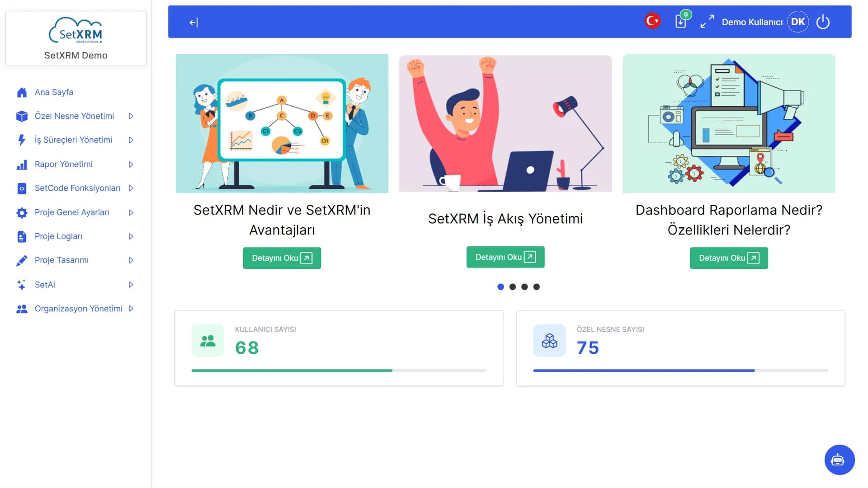
Task: Click Detayını Oku under Dashboard Raporlama
Action: (729, 258)
